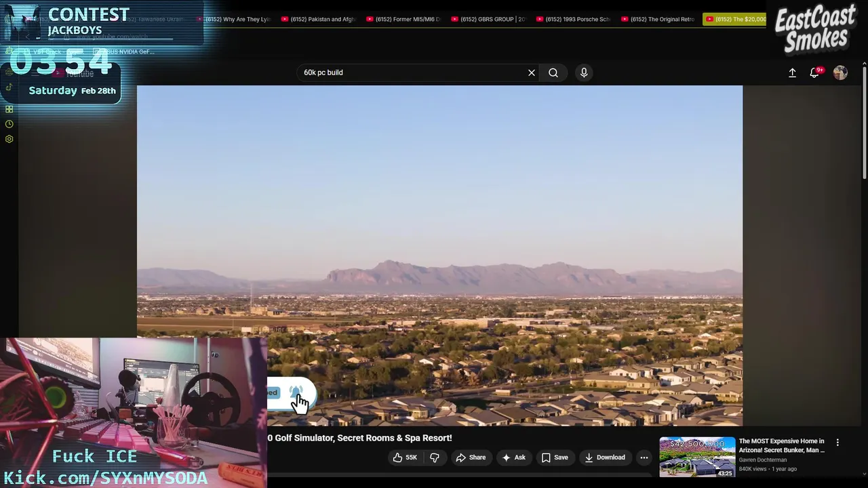Click the video player to pause
The width and height of the screenshot is (868, 488).
click(x=439, y=256)
